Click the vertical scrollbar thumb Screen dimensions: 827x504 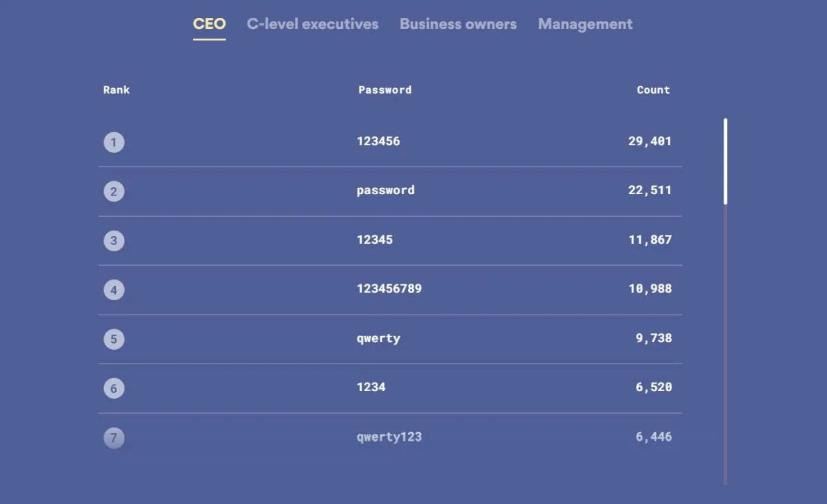click(x=725, y=160)
